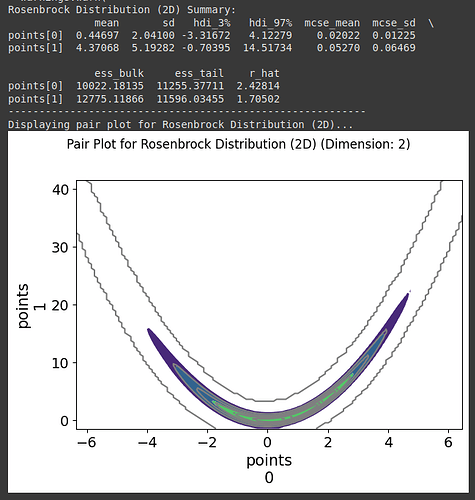
Task: Click the purple contour tip on the right arm
Action: point(406,297)
